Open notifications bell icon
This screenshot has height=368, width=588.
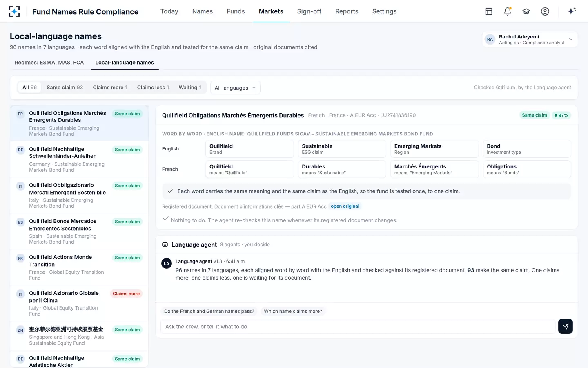[508, 11]
